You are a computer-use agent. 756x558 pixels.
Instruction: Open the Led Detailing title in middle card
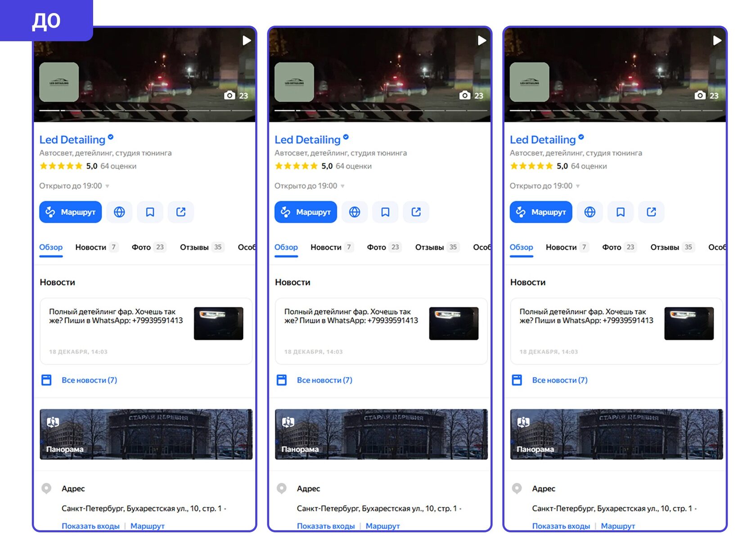(307, 140)
